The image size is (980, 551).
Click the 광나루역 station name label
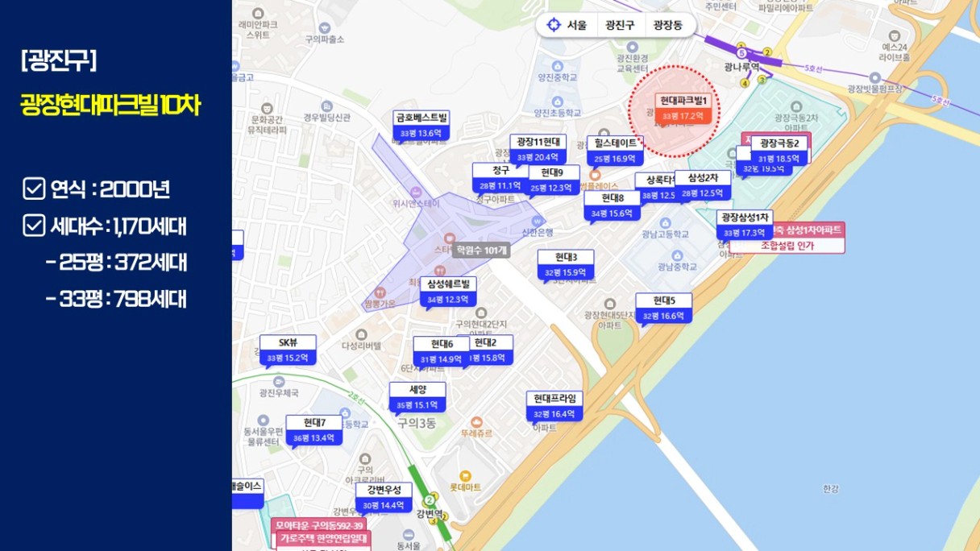tap(741, 68)
